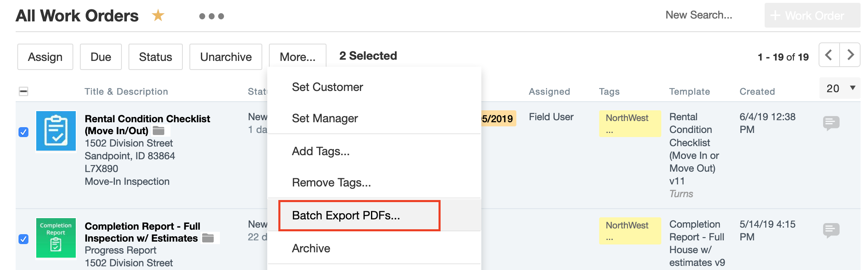
Task: Click folder icon beside Rental Condition Checklist
Action: [159, 131]
